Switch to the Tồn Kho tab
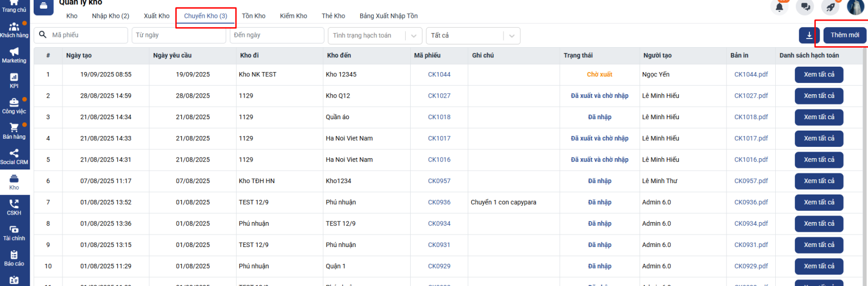The image size is (868, 286). point(253,16)
